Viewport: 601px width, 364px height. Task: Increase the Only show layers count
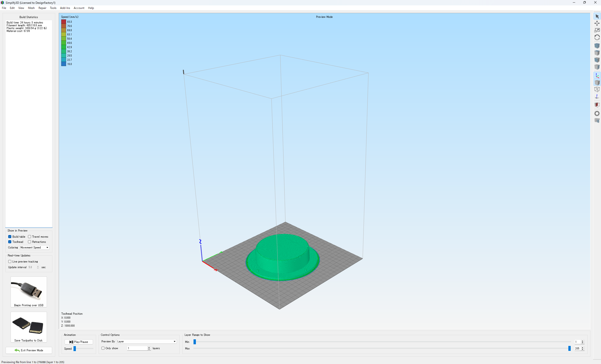(x=149, y=347)
